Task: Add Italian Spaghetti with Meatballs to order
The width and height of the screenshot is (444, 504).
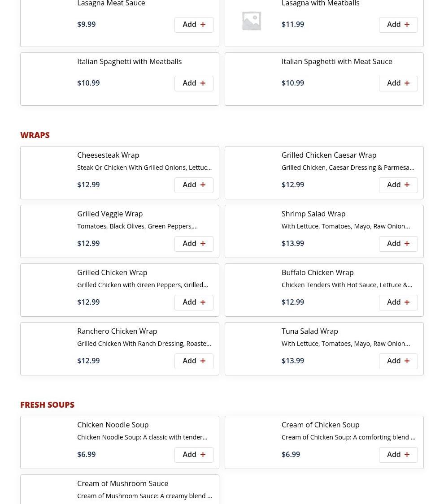Action: coord(194,83)
